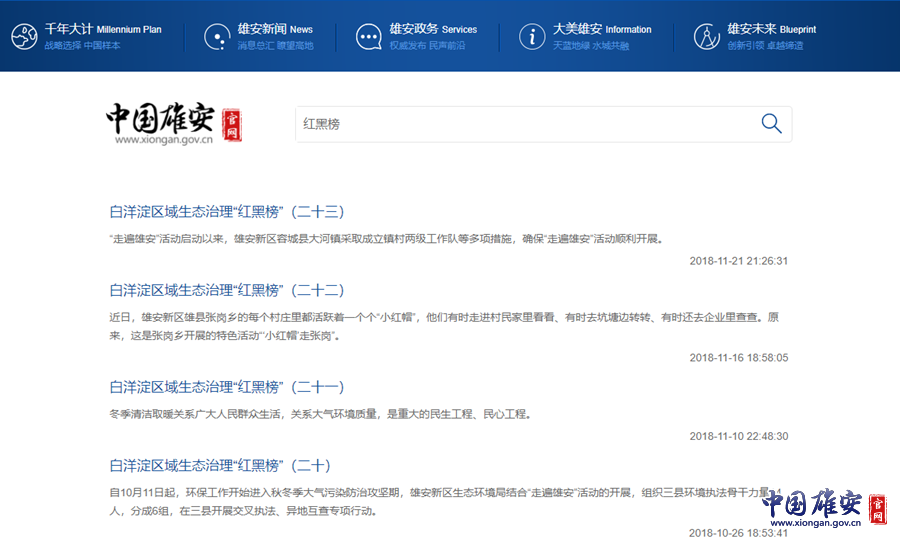This screenshot has width=900, height=542.
Task: Click the www.xiongan.gov.cn text under logo
Action: tap(164, 140)
